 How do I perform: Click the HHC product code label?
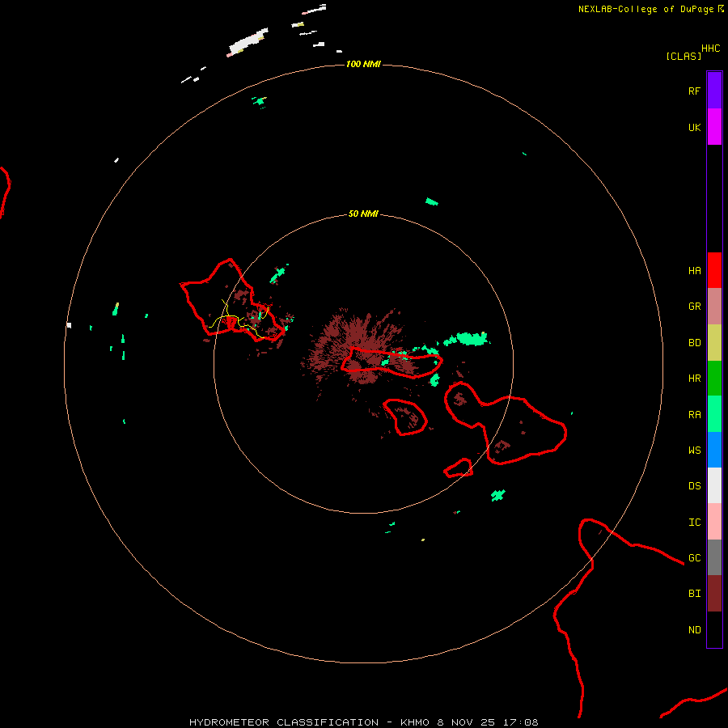click(x=711, y=49)
